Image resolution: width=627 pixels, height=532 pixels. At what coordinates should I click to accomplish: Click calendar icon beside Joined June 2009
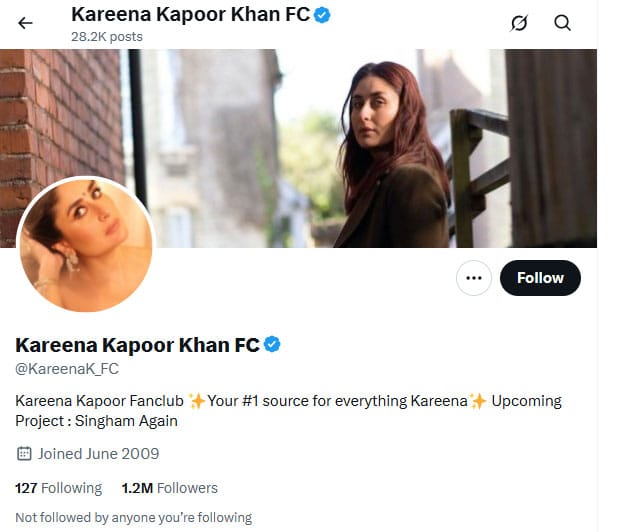pos(24,453)
